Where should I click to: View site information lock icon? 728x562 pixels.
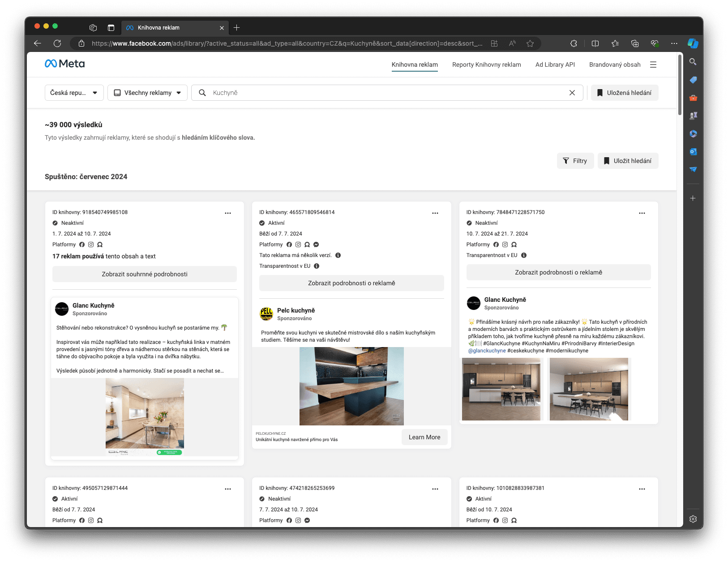81,43
